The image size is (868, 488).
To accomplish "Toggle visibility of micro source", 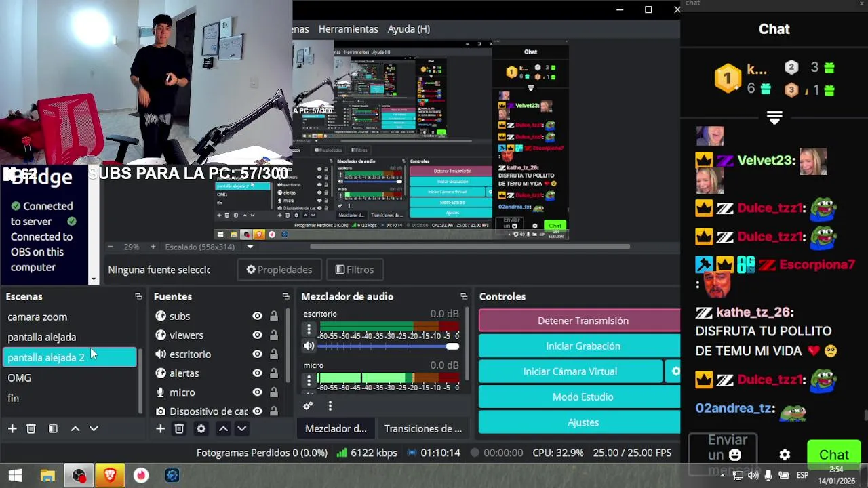I will click(x=257, y=392).
